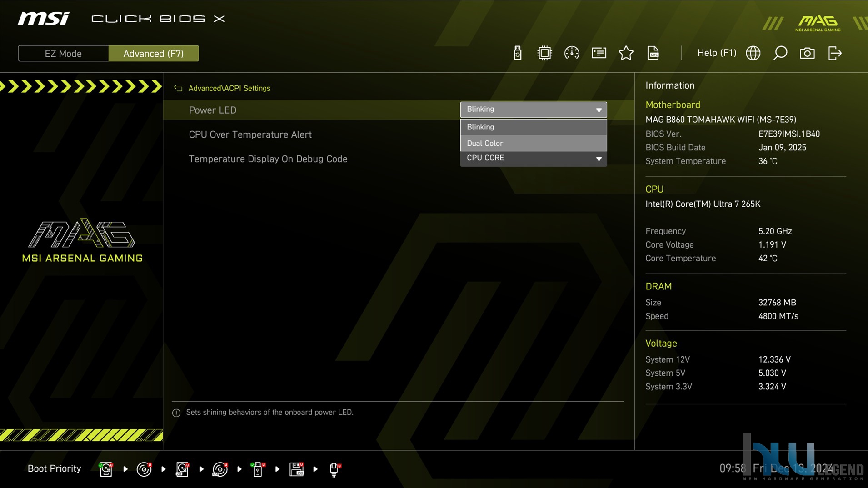Open search with the magnifier icon
Screen dimensions: 868x488
click(x=780, y=53)
